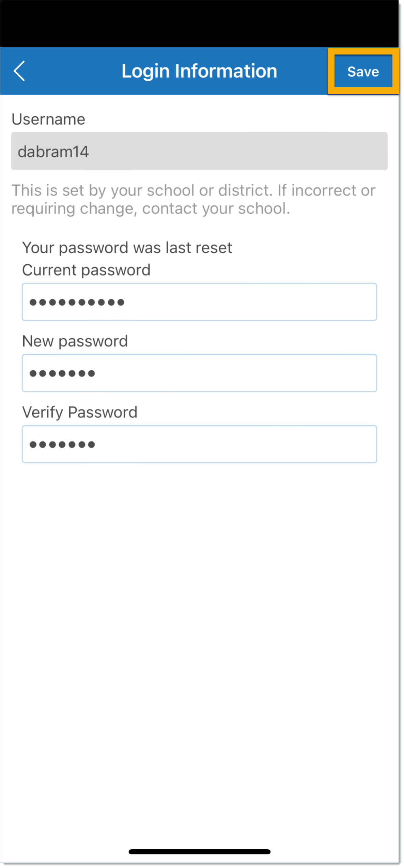404x868 pixels.
Task: Tap the grayed-out dabram14 username field
Action: [199, 151]
